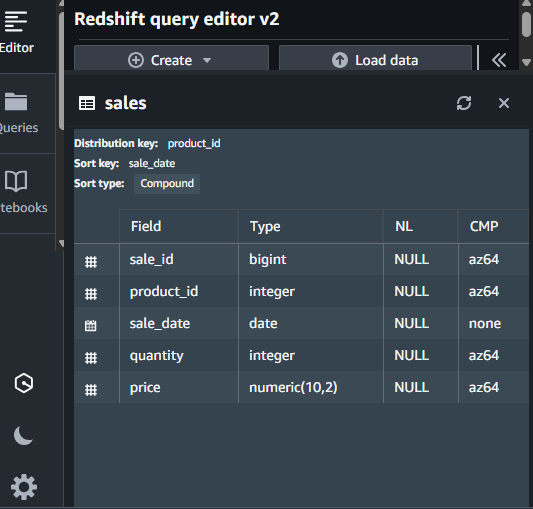Select the quantity field cell
The height and width of the screenshot is (509, 533).
[179, 355]
